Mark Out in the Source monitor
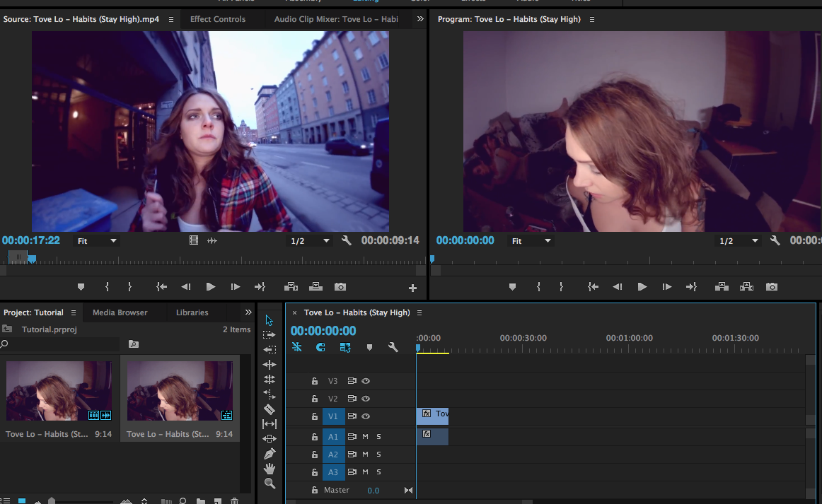Viewport: 822px width, 504px height. [x=130, y=287]
